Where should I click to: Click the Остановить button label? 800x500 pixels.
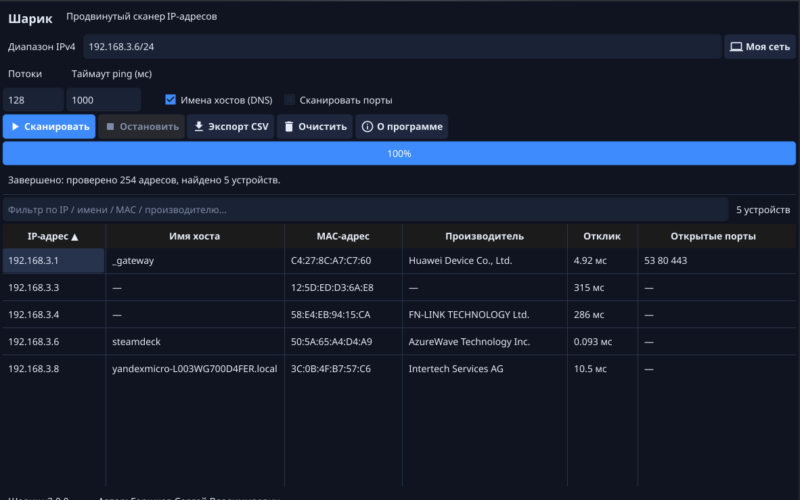coord(149,127)
